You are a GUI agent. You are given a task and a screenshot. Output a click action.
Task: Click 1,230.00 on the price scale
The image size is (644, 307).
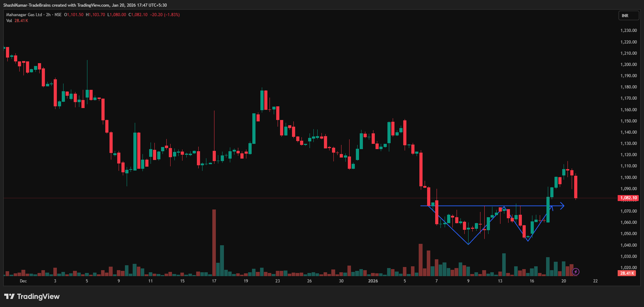[628, 31]
